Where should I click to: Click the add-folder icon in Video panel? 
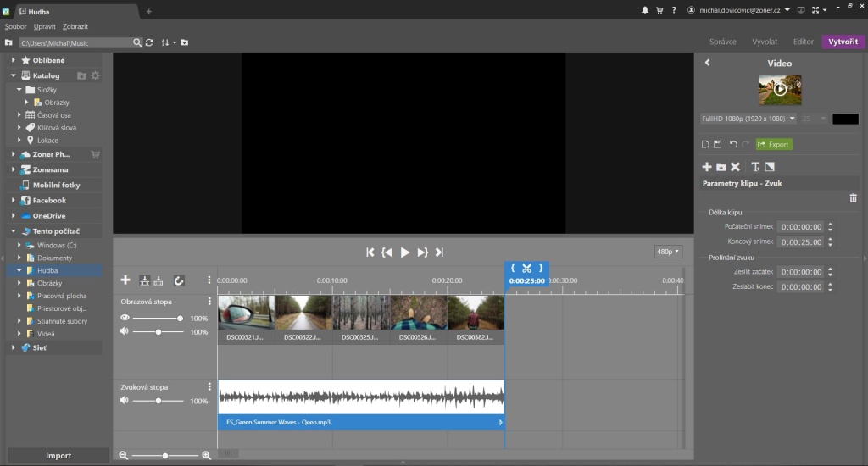tap(721, 167)
